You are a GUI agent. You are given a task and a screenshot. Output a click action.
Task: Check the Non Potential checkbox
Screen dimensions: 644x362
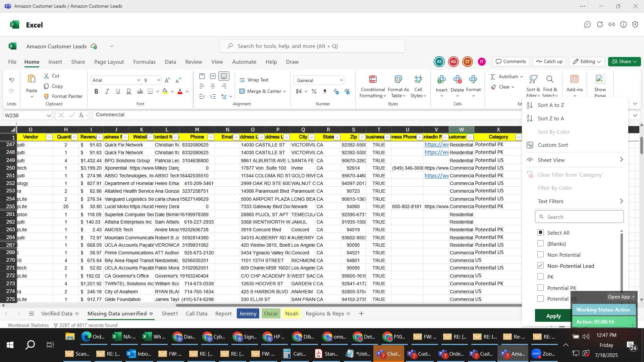(x=540, y=254)
